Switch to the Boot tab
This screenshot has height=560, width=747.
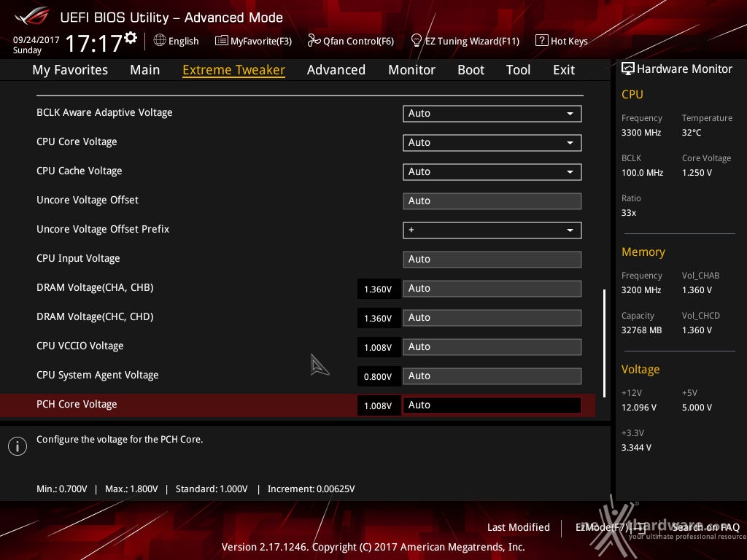click(471, 70)
